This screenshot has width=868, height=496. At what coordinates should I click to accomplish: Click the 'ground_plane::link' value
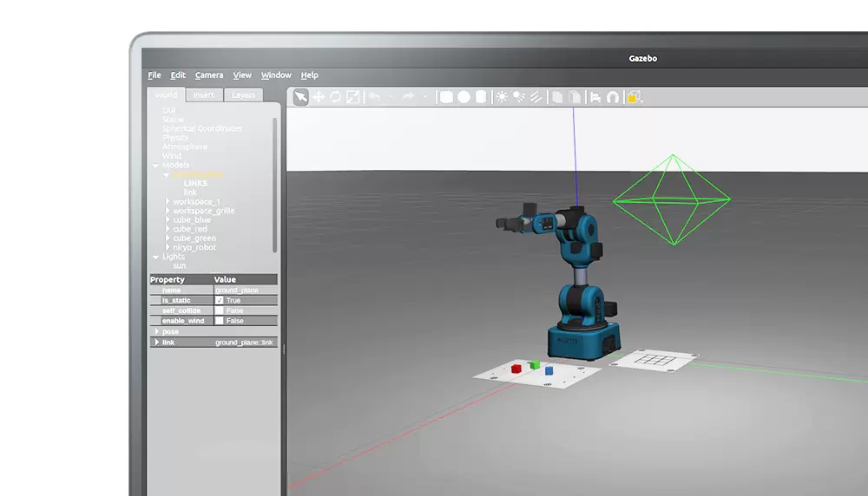click(244, 343)
